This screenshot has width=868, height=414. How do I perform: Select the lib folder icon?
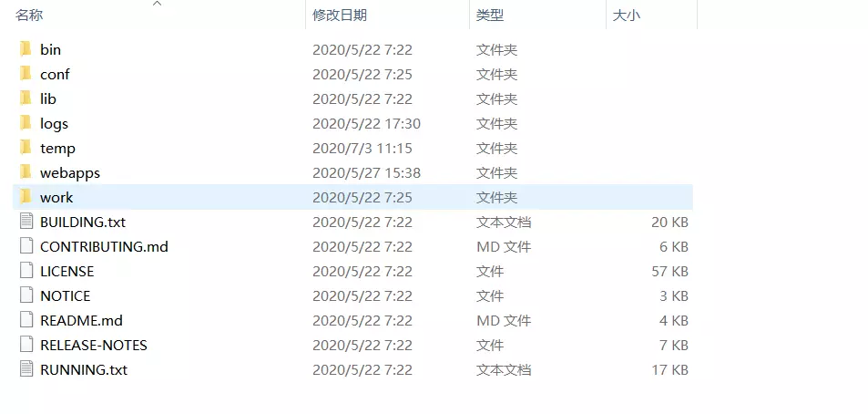tap(26, 98)
